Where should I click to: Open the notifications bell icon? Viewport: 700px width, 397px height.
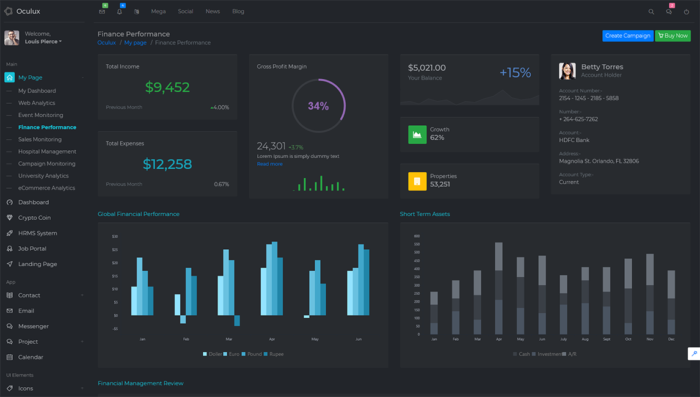point(119,12)
